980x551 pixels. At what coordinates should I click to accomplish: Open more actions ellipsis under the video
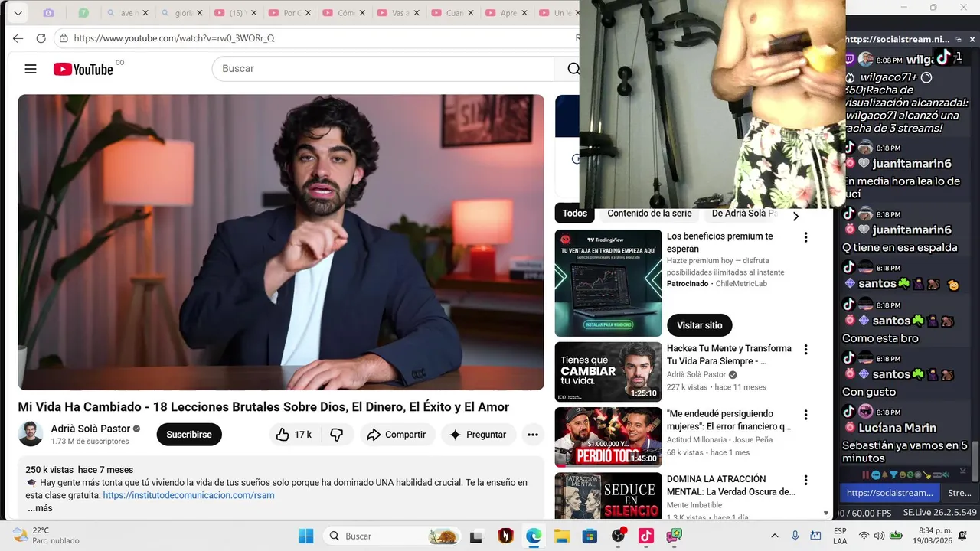(x=532, y=435)
